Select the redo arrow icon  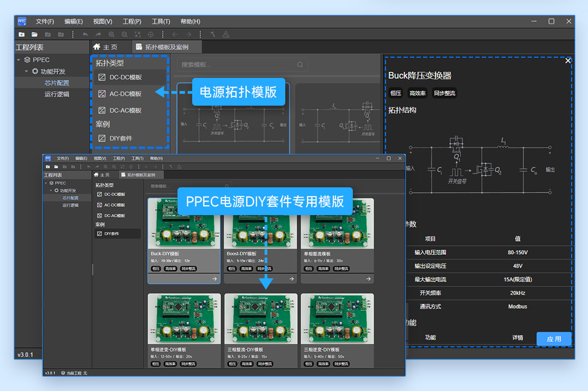tap(97, 34)
